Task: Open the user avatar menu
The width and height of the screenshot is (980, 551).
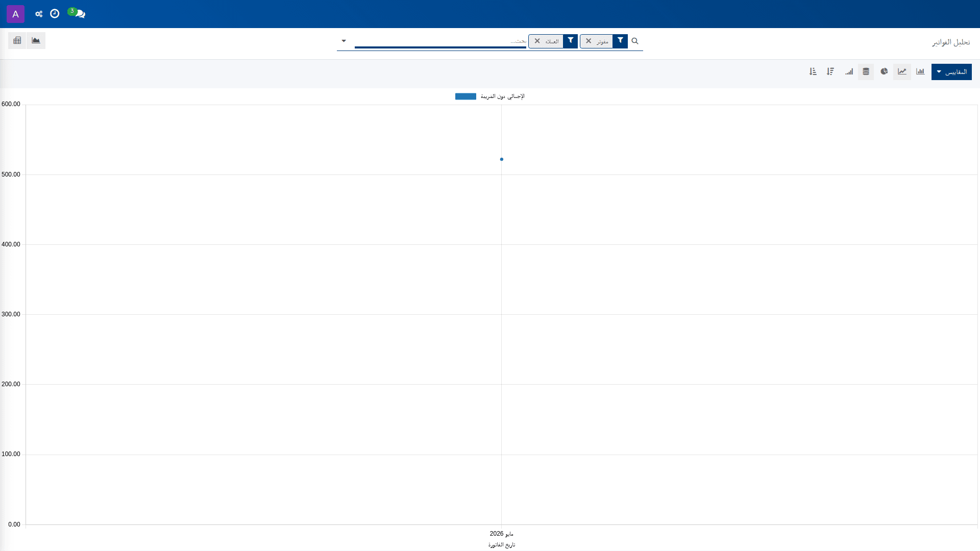Action: 15,14
